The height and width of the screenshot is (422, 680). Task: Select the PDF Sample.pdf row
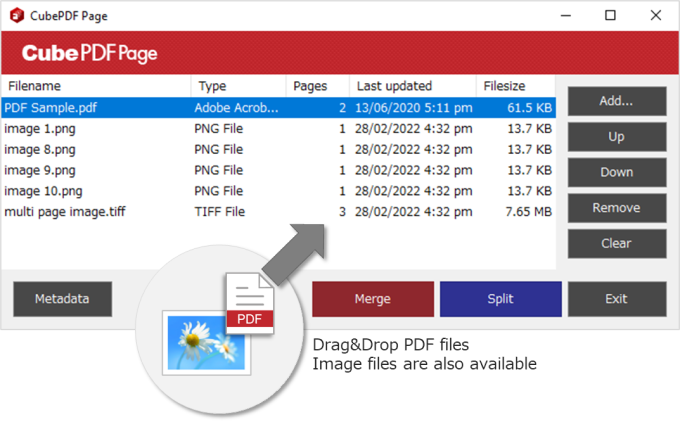click(278, 108)
